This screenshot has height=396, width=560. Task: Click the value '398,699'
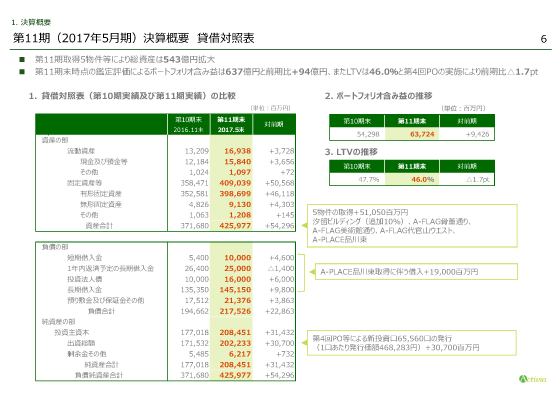click(235, 194)
